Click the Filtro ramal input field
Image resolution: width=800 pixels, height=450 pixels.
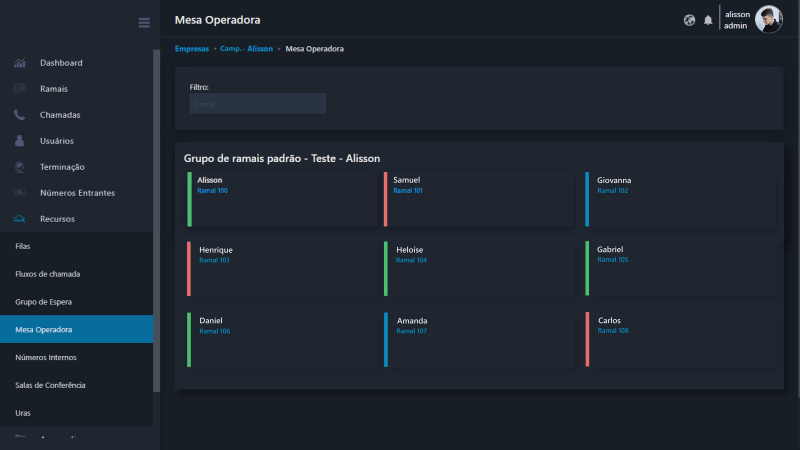pyautogui.click(x=257, y=104)
